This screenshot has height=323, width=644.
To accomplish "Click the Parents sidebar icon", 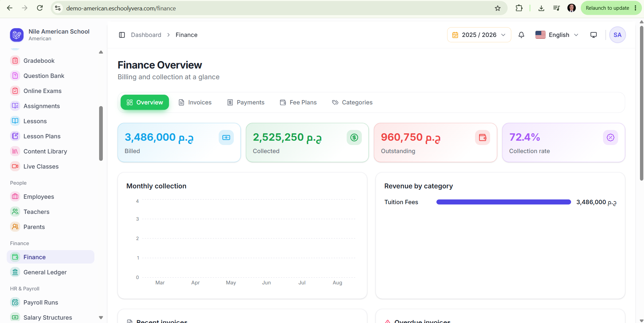I will pyautogui.click(x=15, y=227).
